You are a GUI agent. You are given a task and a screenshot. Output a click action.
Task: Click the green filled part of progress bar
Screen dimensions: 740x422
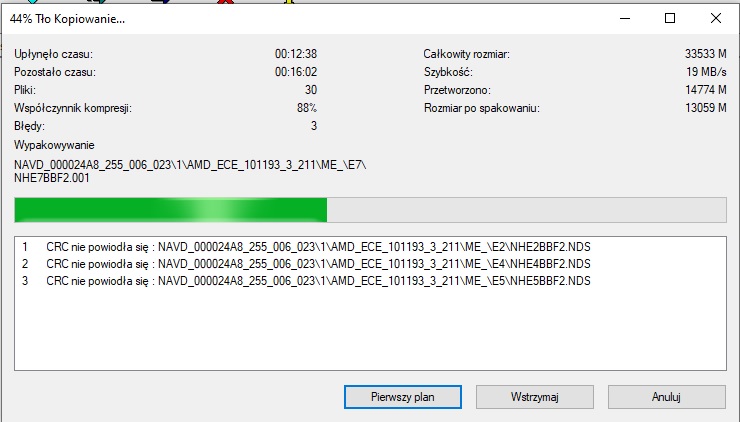click(171, 210)
